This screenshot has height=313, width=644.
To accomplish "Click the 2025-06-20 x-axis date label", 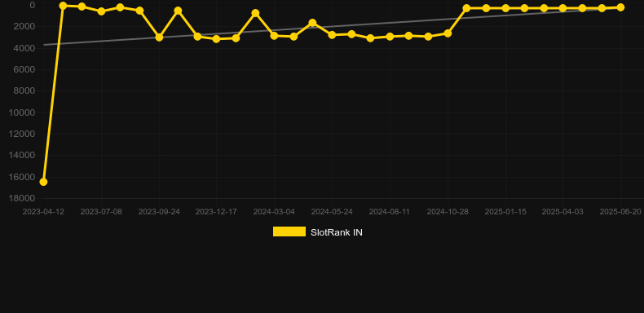I will pyautogui.click(x=620, y=212).
